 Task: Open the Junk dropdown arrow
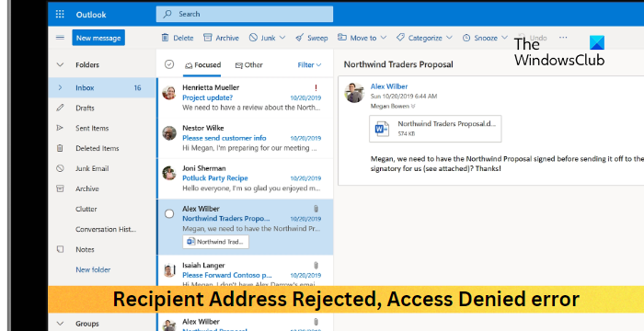282,38
